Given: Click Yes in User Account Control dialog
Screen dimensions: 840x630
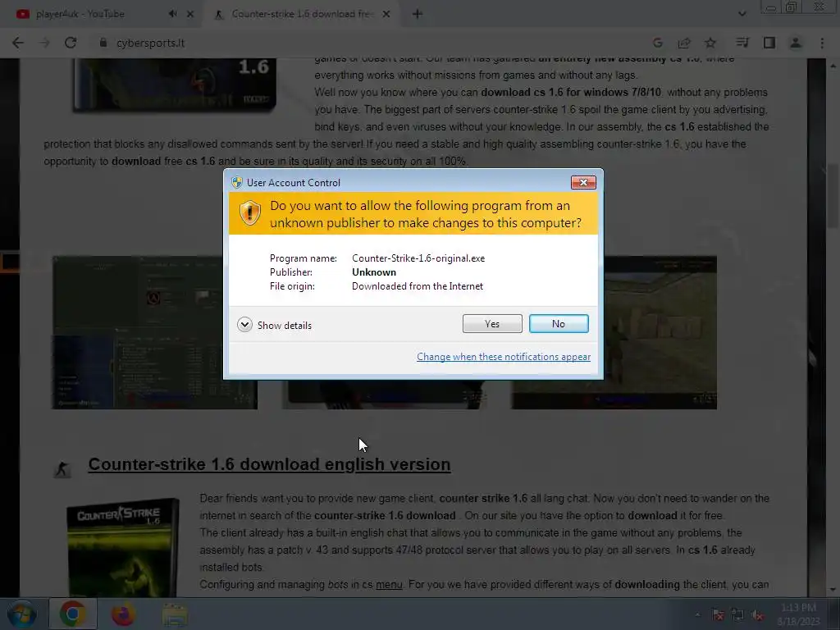Looking at the screenshot, I should pos(492,323).
